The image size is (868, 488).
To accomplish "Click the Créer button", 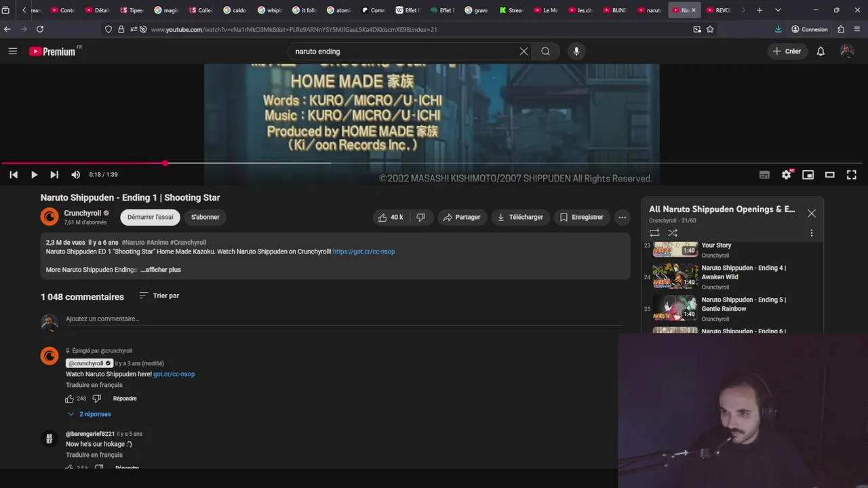I will coord(787,51).
